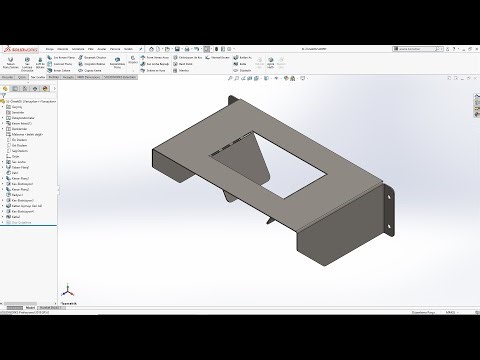Click the Save icon in quick toolbar
480x360 pixels.
[x=177, y=49]
